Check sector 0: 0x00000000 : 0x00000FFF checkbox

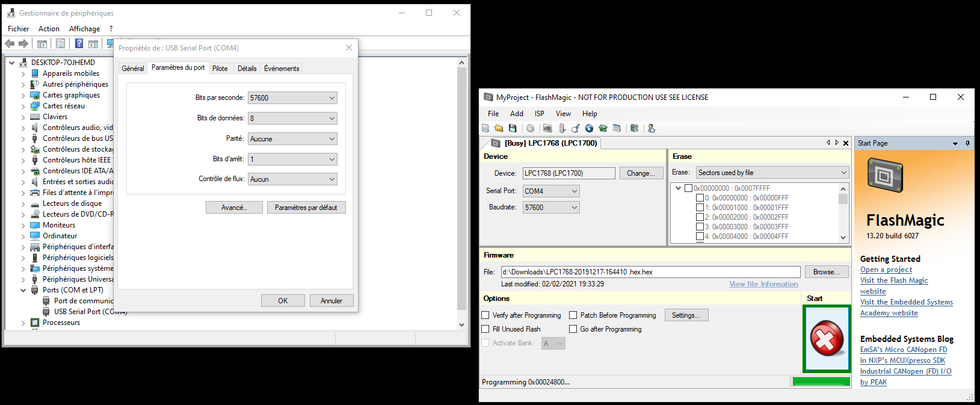[700, 198]
